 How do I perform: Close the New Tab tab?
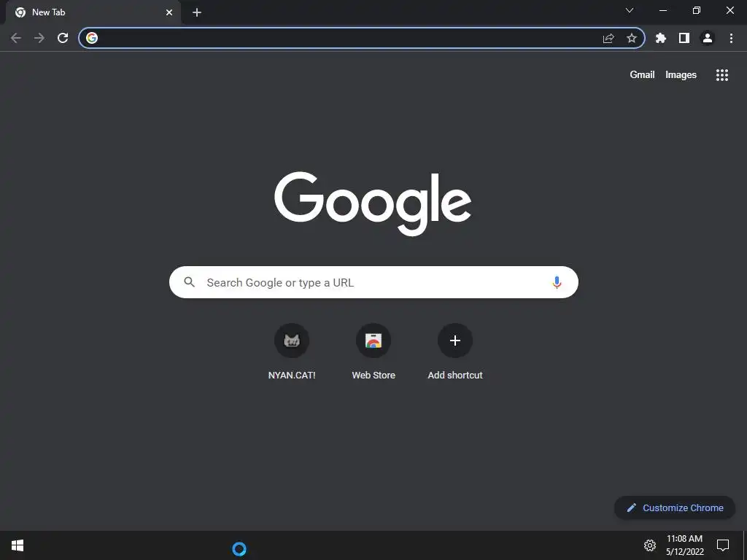[169, 12]
